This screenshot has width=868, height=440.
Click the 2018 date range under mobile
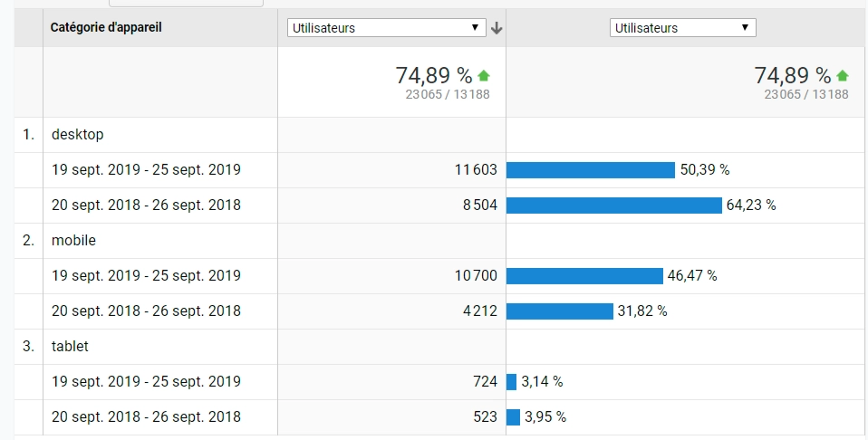pyautogui.click(x=146, y=311)
